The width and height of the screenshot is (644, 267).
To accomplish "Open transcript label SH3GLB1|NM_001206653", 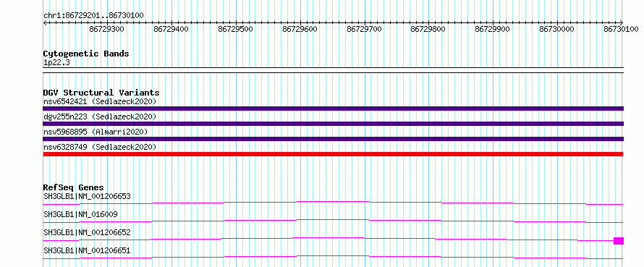I will (x=87, y=196).
